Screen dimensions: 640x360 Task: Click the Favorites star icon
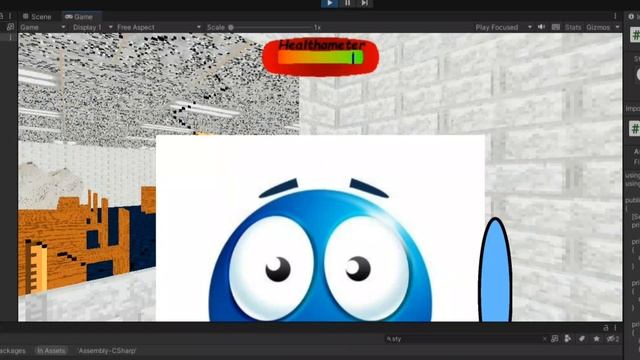pyautogui.click(x=596, y=339)
